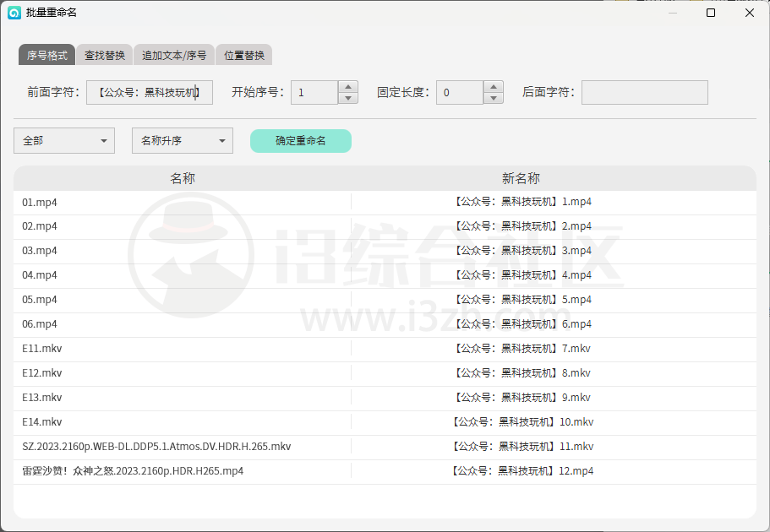
Task: Decrease the 开始序号 value with down arrow
Action: [348, 98]
